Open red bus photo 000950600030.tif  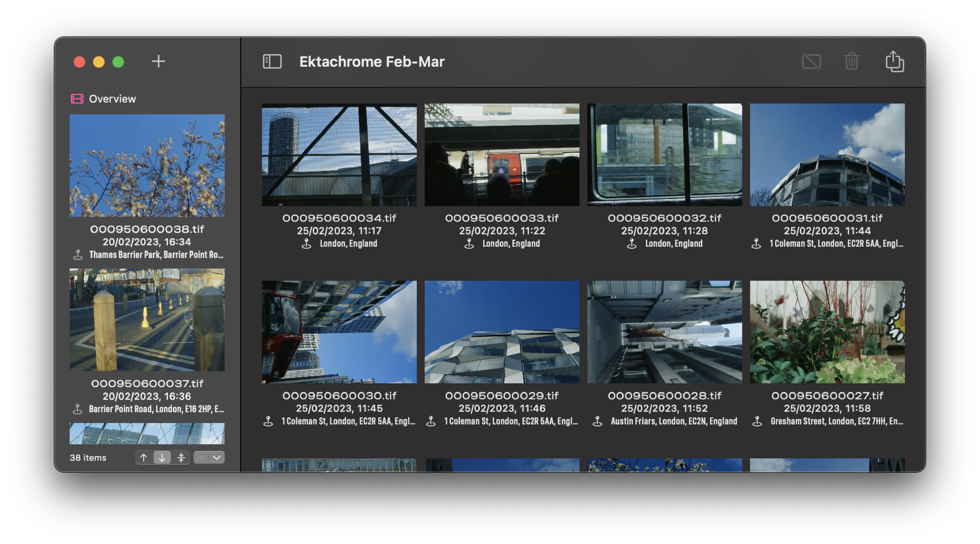click(x=339, y=332)
